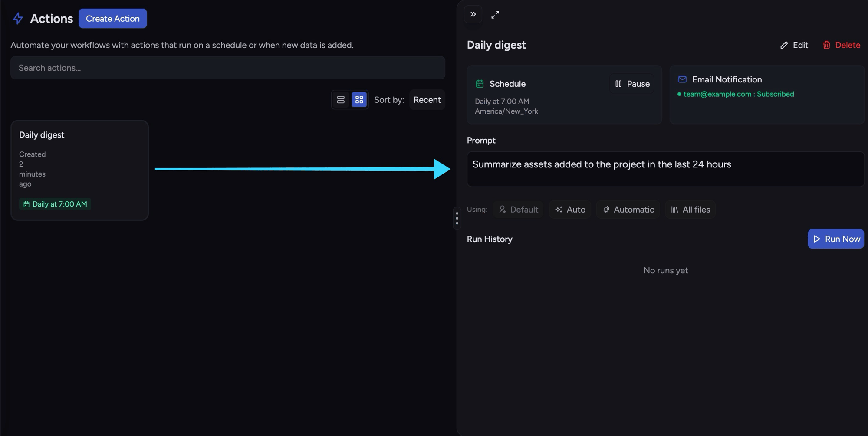Click the America/New_York timezone text

pos(506,111)
